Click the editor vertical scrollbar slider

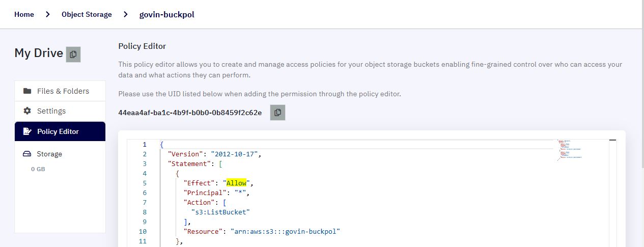[x=612, y=140]
